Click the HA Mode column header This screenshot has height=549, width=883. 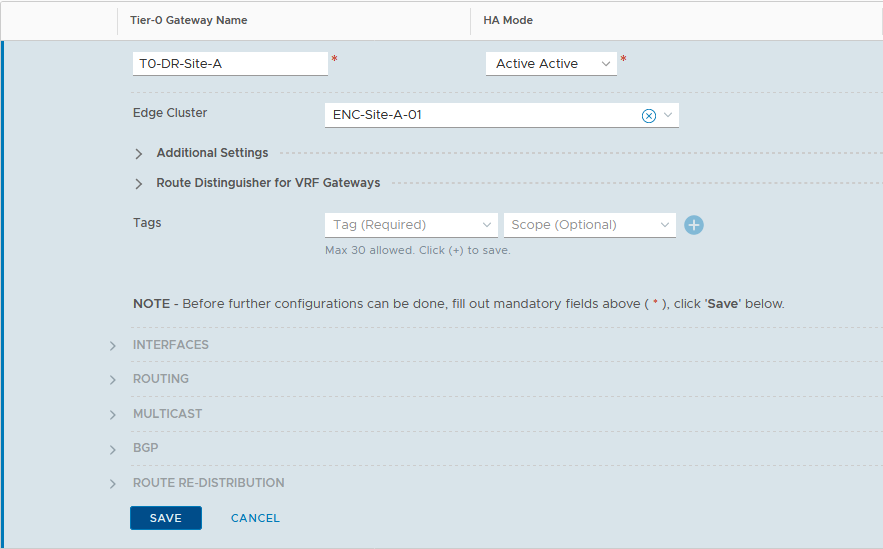508,20
